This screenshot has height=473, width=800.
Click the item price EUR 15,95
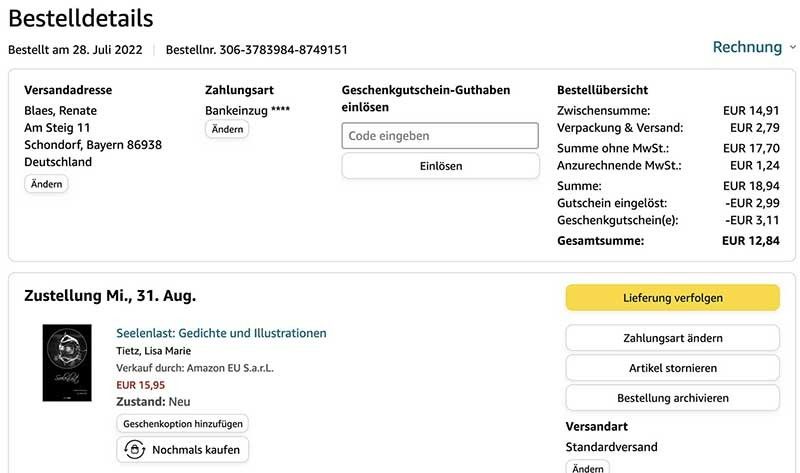(x=141, y=384)
